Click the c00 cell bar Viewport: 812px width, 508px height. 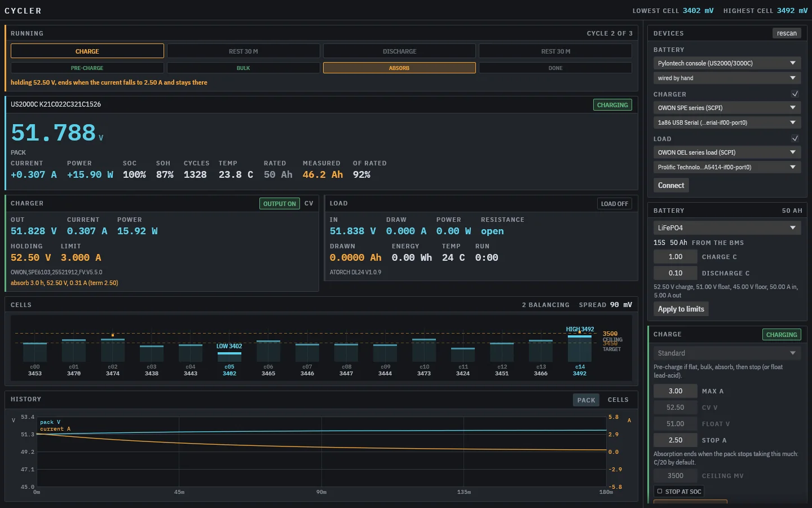[35, 352]
